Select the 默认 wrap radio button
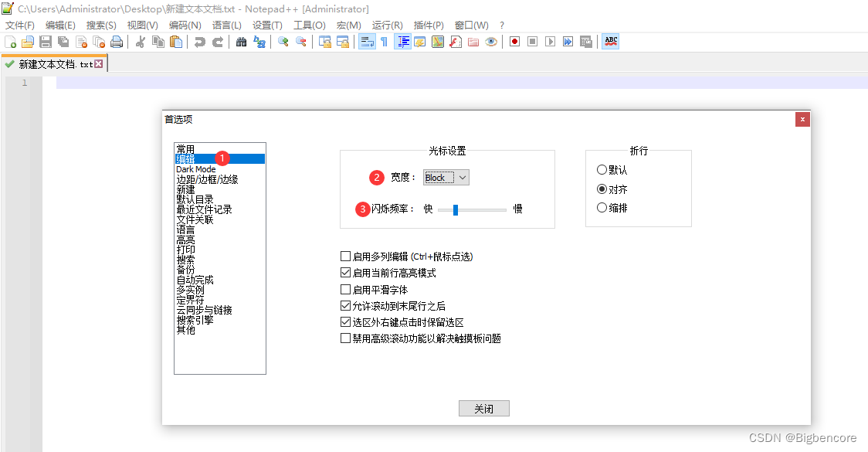 click(602, 169)
